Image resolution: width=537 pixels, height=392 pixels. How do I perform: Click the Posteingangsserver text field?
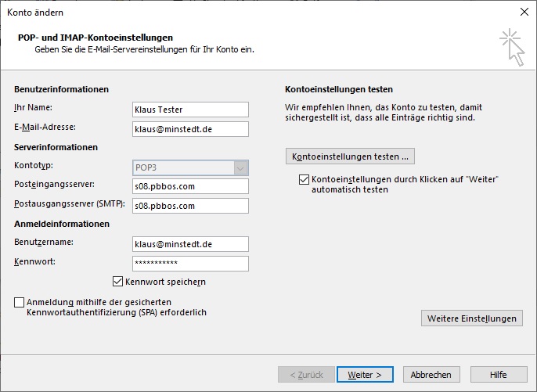[x=191, y=186]
